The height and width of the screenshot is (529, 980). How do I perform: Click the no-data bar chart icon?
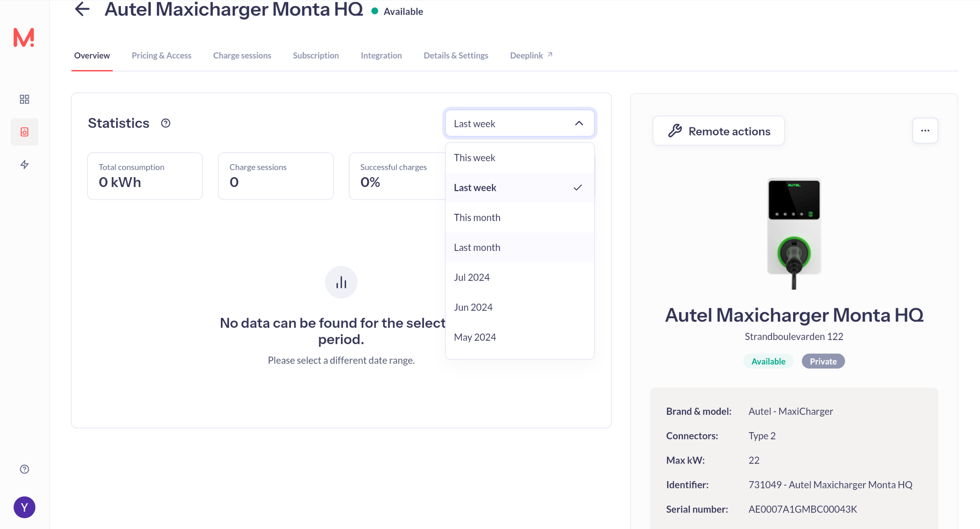pyautogui.click(x=341, y=282)
